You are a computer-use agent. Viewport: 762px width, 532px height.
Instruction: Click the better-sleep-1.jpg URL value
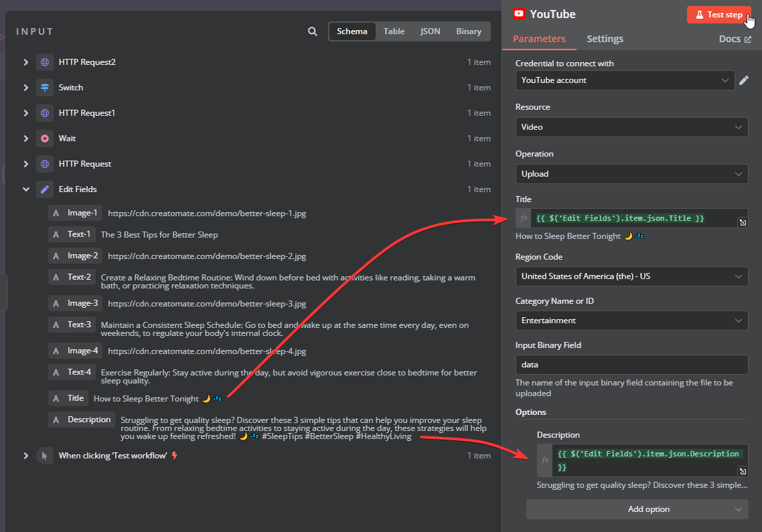(x=207, y=213)
